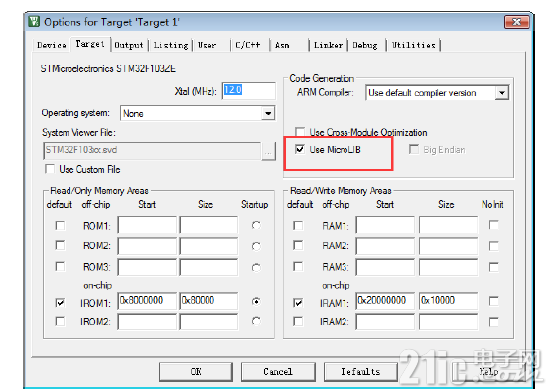The width and height of the screenshot is (552, 392).
Task: Click the System Viewer File path field
Action: (152, 151)
